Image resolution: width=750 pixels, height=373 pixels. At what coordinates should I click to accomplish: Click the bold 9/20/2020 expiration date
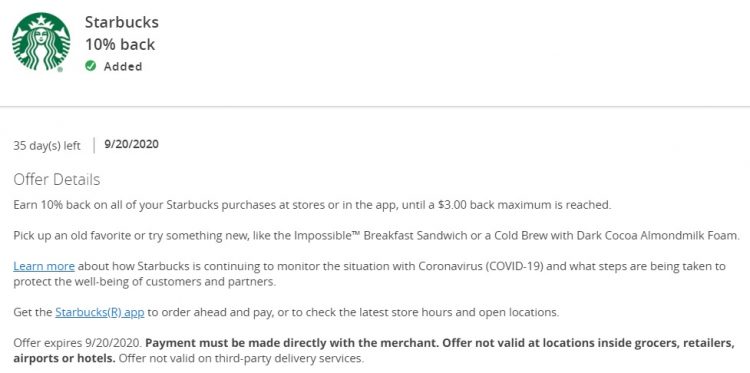click(x=131, y=144)
